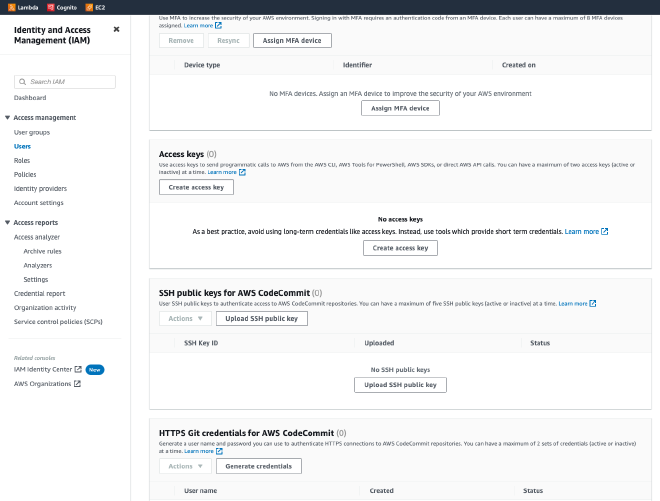Open Cognito from the favorites bar
This screenshot has height=501, width=660.
click(x=51, y=7)
